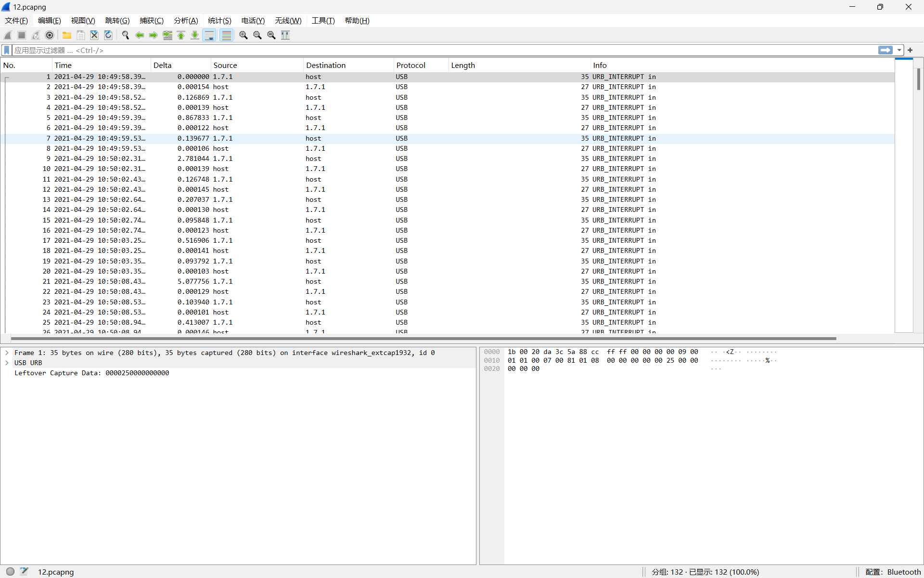Go to specified packet icon
Screen dimensions: 924x578
tap(167, 35)
